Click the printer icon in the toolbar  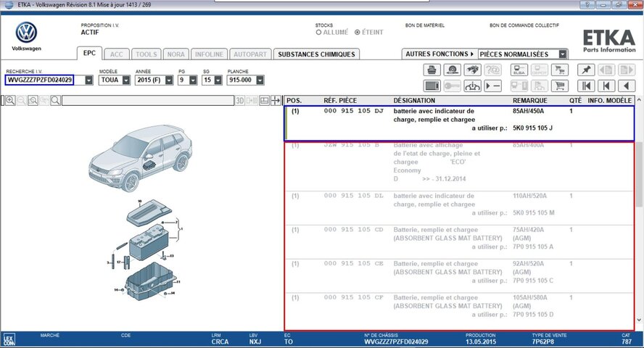[432, 70]
